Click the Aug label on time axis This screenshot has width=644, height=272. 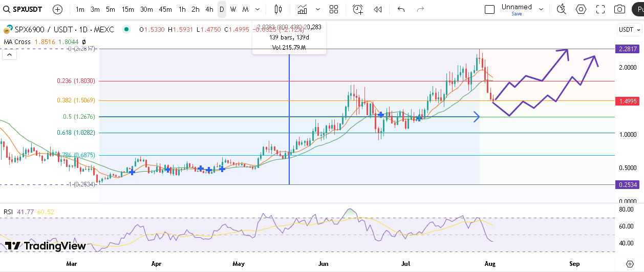pyautogui.click(x=489, y=263)
